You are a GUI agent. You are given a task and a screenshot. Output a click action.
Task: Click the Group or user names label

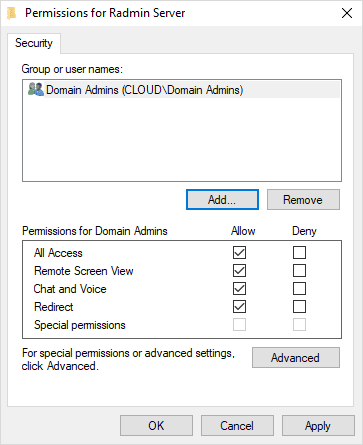[72, 69]
